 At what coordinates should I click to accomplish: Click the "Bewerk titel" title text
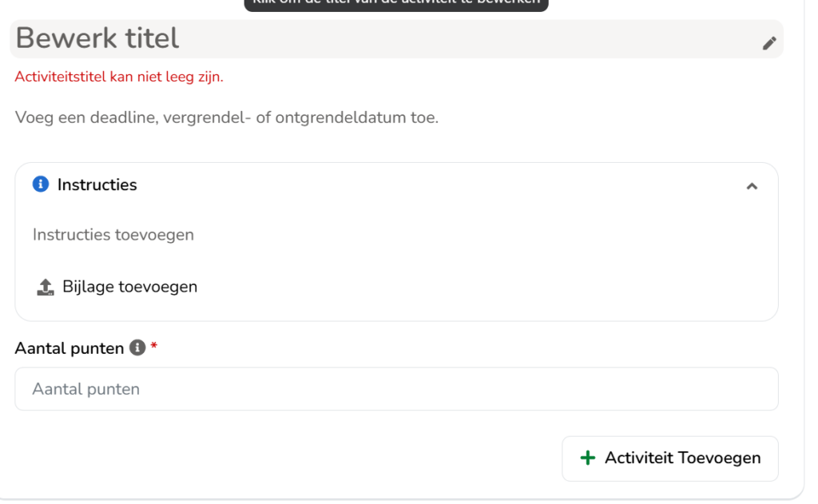[97, 38]
